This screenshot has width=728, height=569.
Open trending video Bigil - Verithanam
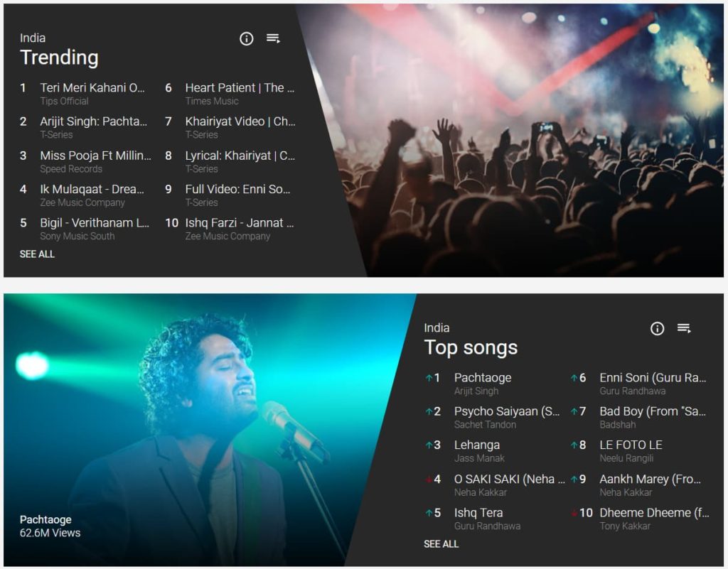[95, 223]
